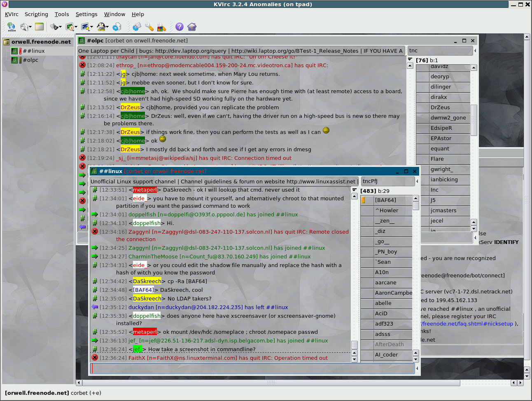Open options via the wrench icon
Image resolution: width=532 pixels, height=401 pixels.
click(x=149, y=27)
